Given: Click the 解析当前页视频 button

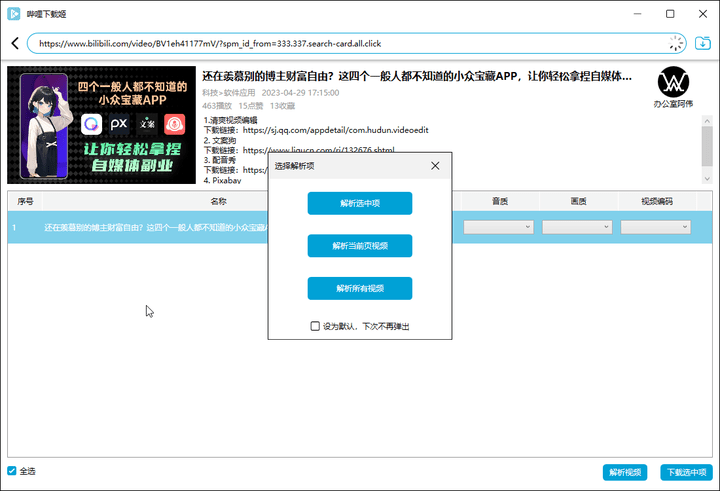Looking at the screenshot, I should coord(360,246).
